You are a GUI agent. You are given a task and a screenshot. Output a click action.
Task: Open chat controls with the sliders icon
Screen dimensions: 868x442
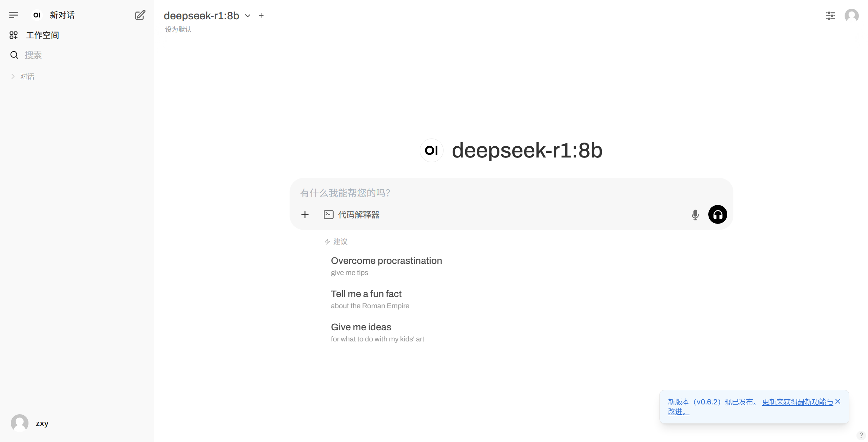[x=830, y=16]
